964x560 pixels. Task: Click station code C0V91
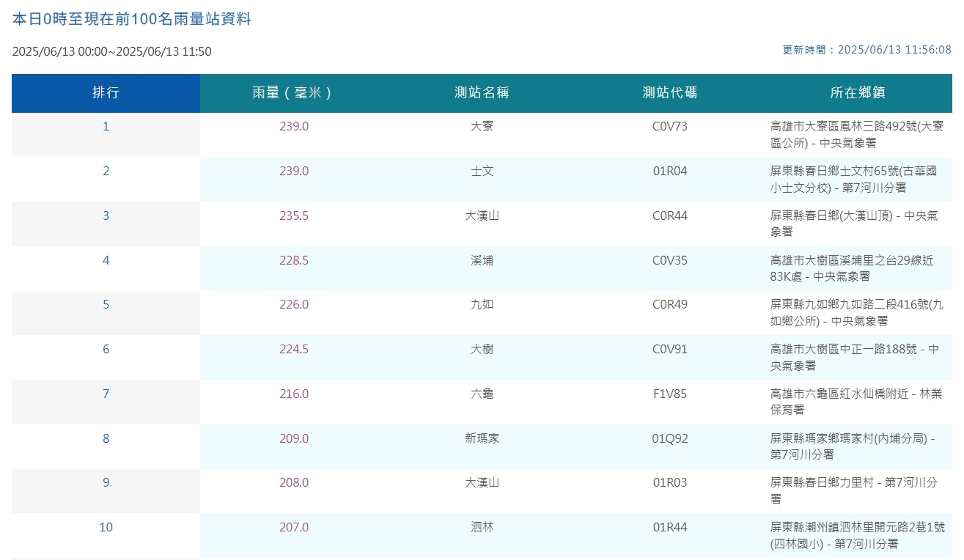pos(670,349)
